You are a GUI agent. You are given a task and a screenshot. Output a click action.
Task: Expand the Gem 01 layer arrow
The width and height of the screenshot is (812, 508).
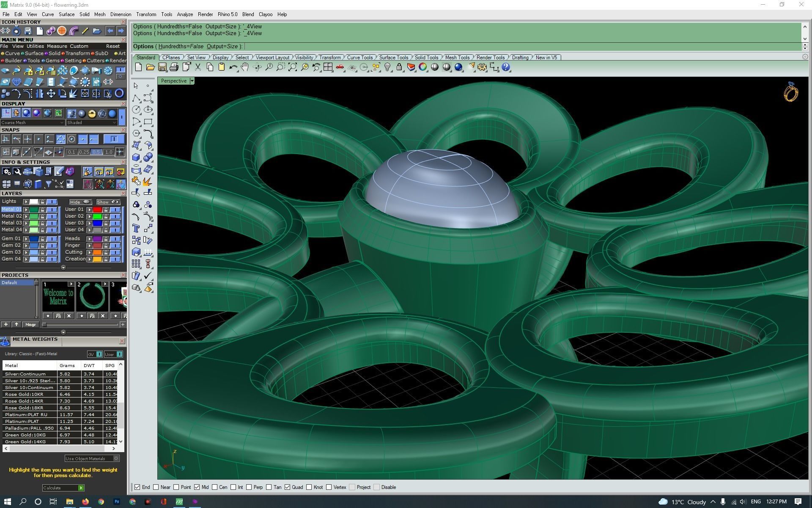pyautogui.click(x=26, y=239)
